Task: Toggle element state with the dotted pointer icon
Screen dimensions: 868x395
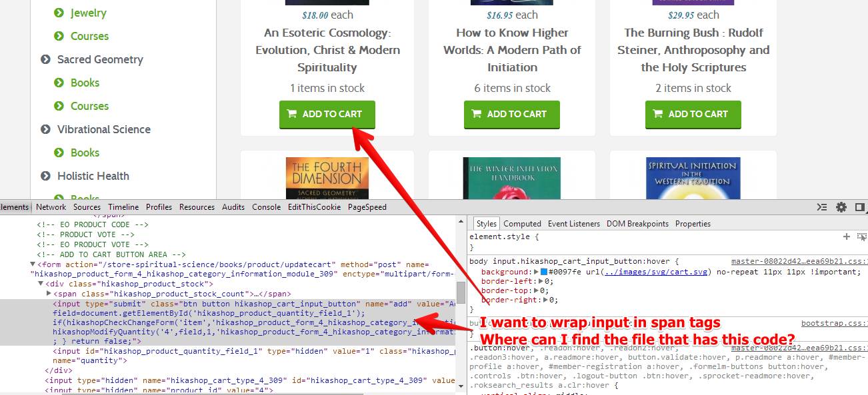Action: [x=862, y=236]
